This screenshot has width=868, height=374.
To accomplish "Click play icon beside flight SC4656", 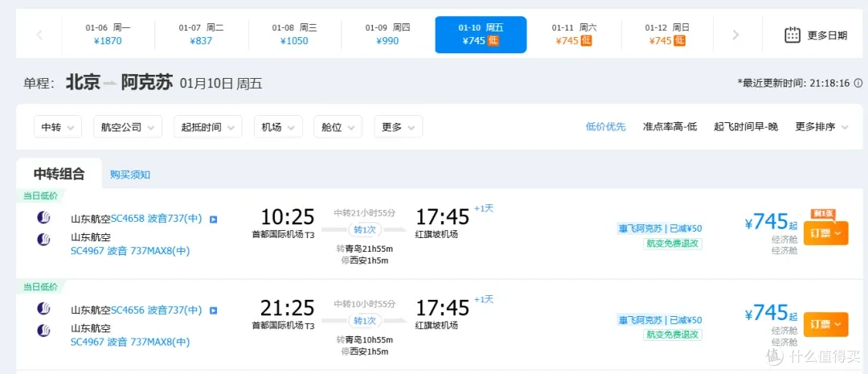I will coord(214,310).
